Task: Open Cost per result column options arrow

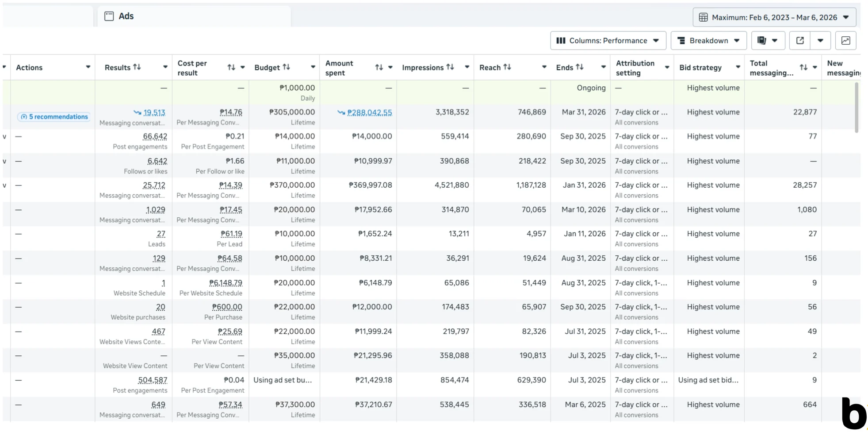Action: [242, 67]
